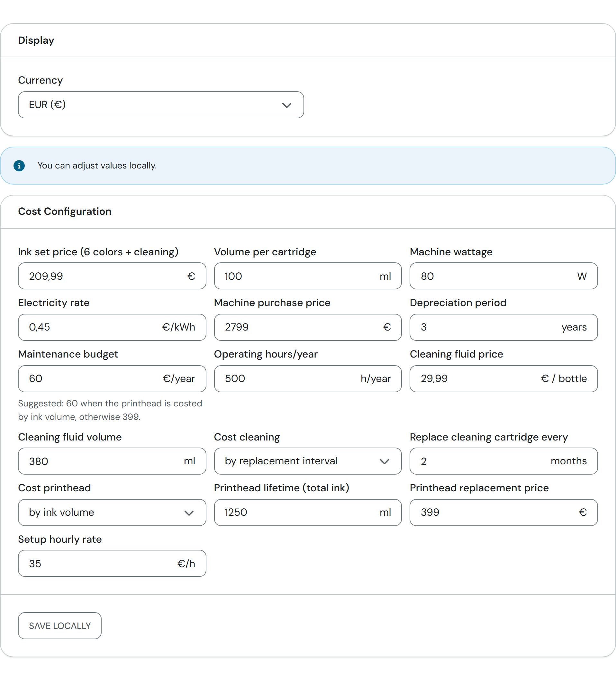Click the 'Display' section heading
Viewport: 616px width, 681px height.
tap(36, 40)
